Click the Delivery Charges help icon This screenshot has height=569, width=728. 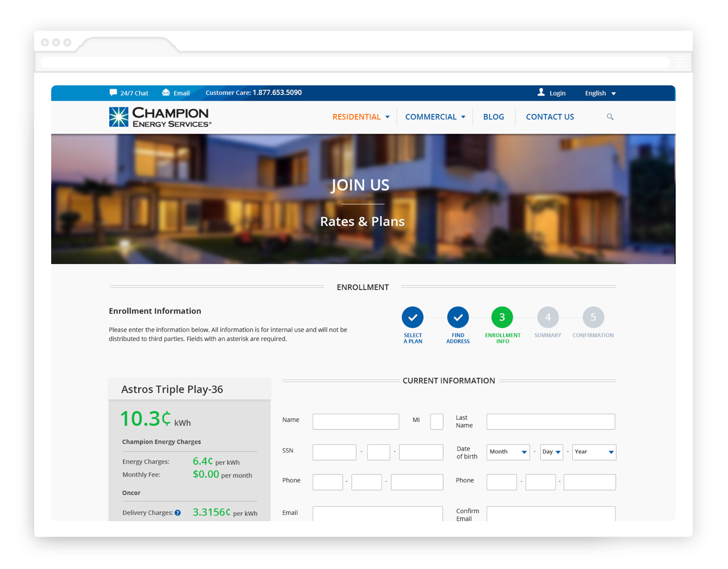(178, 513)
